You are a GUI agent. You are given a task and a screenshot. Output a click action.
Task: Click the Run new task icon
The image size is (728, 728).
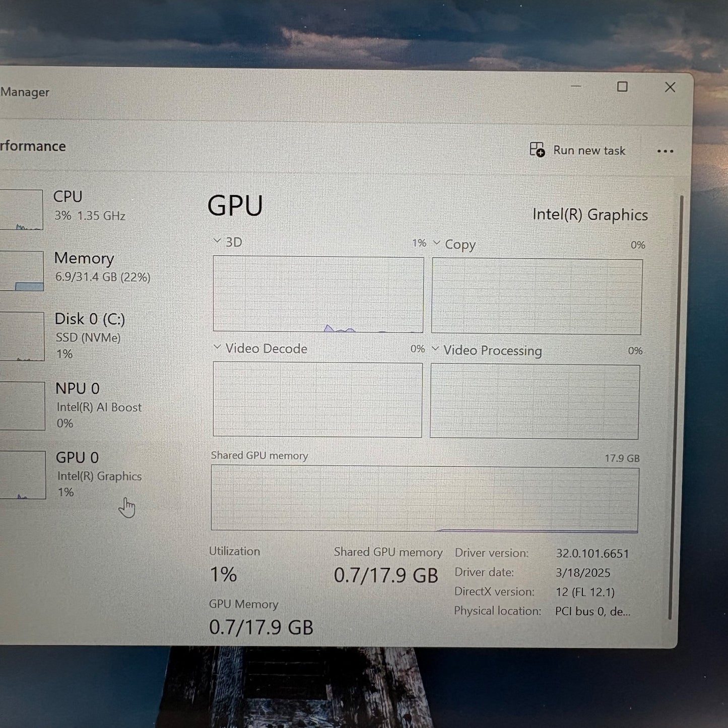(536, 150)
